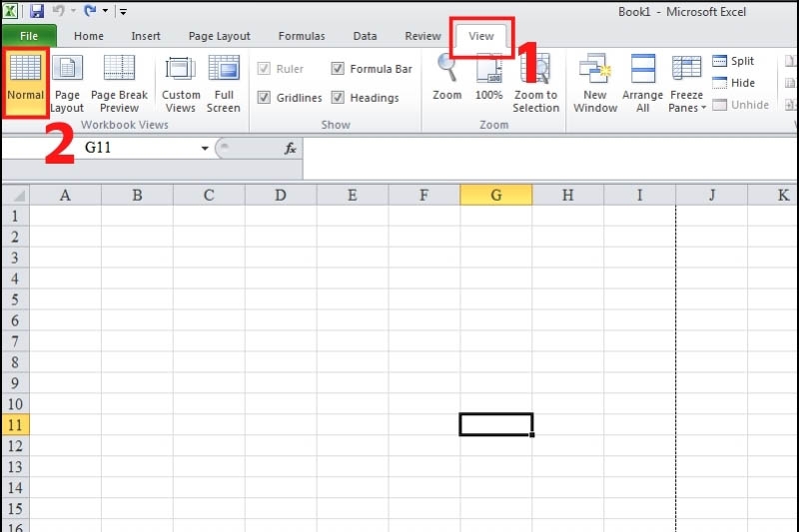Click the active cell G11

point(496,424)
